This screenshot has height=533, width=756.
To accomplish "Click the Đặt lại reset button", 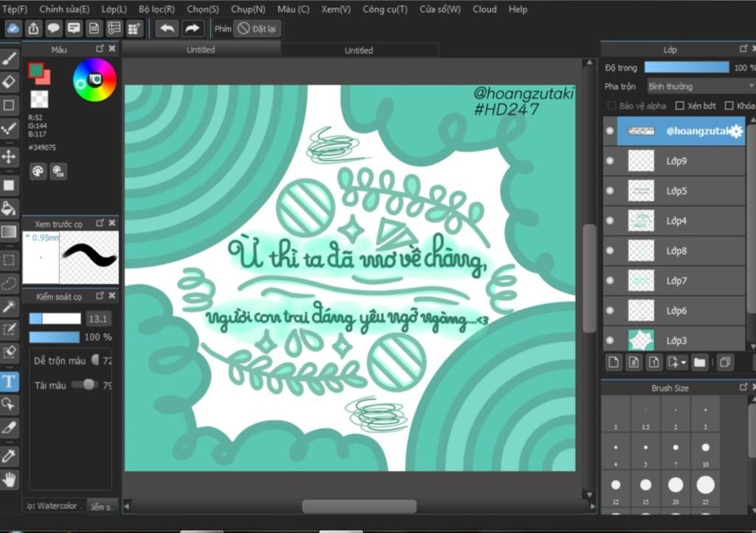I will point(258,29).
